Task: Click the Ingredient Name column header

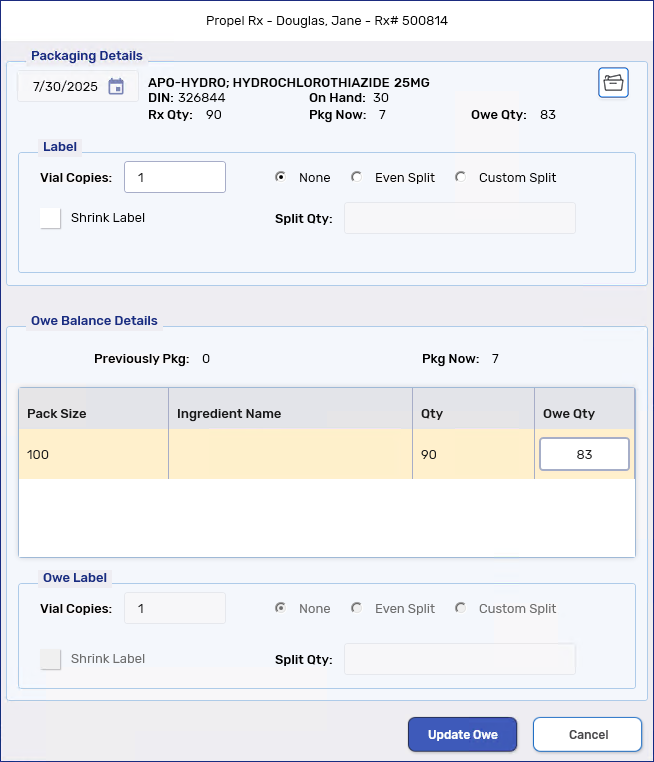Action: 229,413
